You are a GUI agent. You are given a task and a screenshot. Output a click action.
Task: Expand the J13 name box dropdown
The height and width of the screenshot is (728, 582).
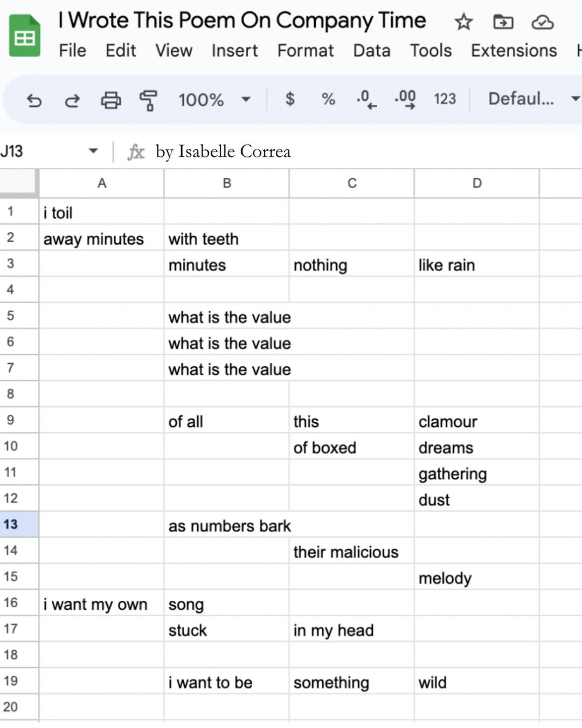(x=93, y=151)
